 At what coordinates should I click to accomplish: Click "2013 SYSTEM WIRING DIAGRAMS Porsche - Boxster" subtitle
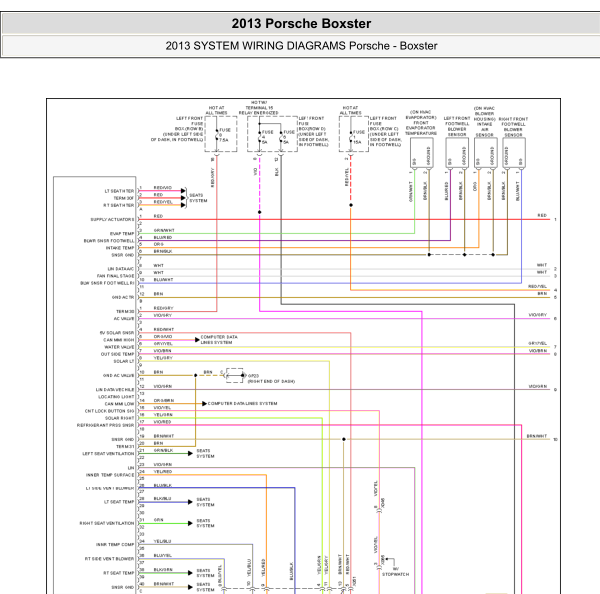(x=301, y=46)
